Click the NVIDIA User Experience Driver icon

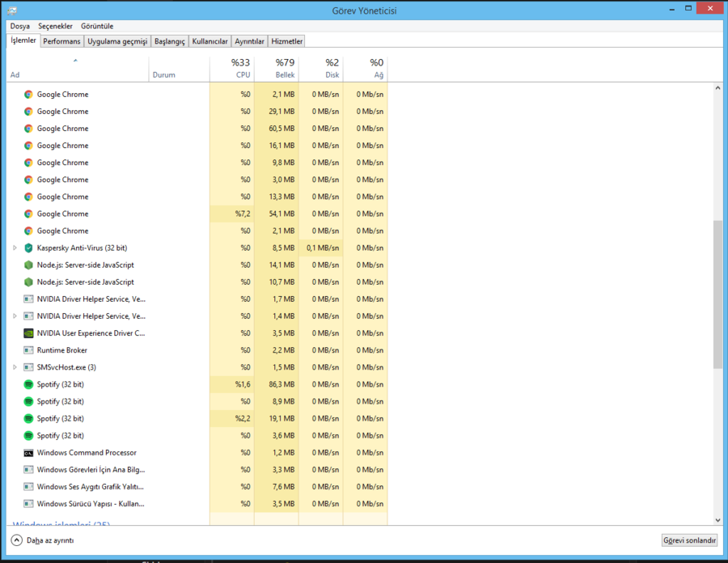pyautogui.click(x=28, y=333)
